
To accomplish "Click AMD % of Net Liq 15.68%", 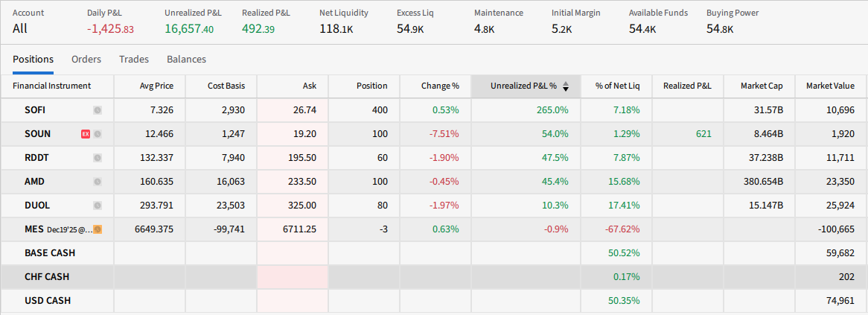I will pyautogui.click(x=625, y=182).
